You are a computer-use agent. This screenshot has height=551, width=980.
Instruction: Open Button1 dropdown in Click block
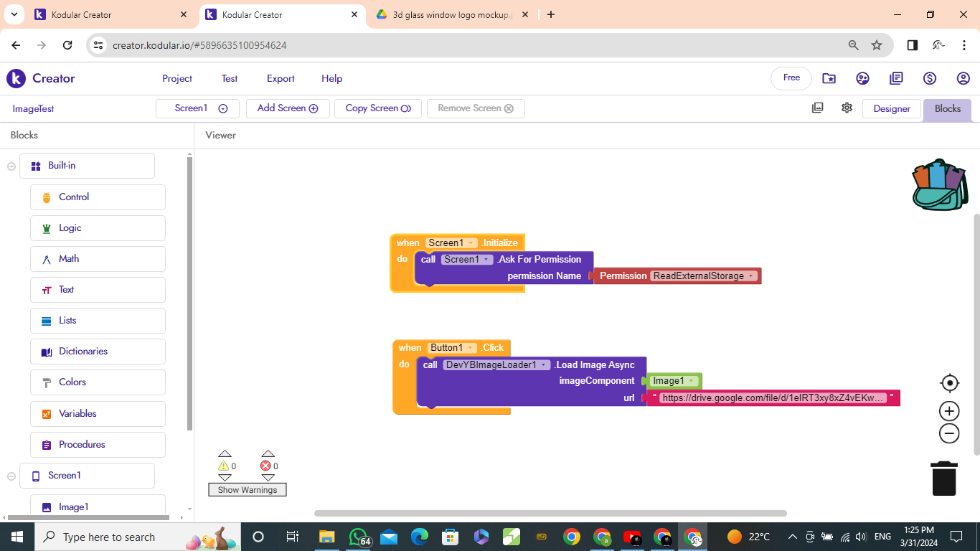click(452, 348)
